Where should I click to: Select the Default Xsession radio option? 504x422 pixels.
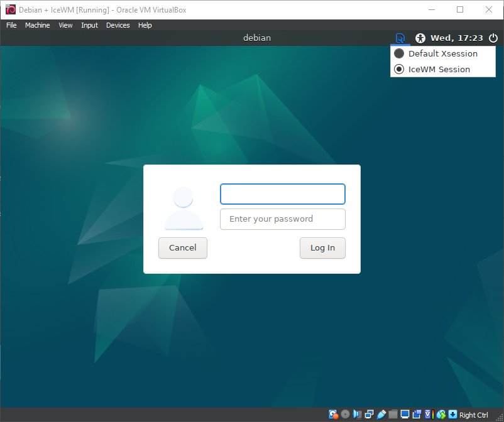click(x=399, y=54)
